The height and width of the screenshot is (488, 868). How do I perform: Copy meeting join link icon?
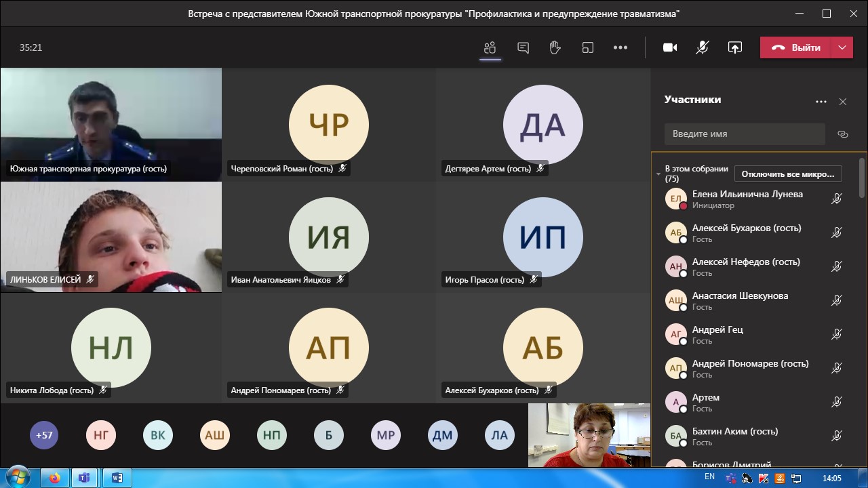point(843,134)
